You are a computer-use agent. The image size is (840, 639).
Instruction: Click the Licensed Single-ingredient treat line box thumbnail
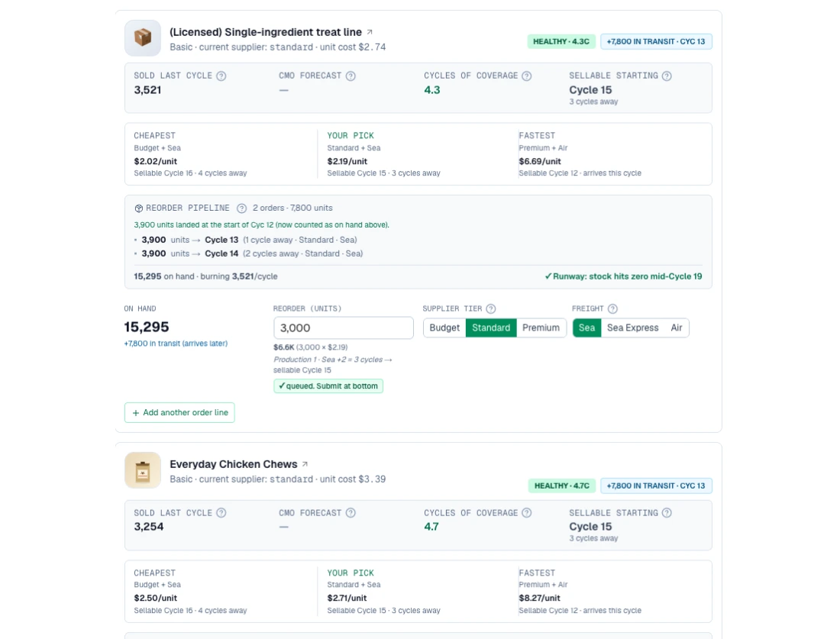(x=143, y=38)
